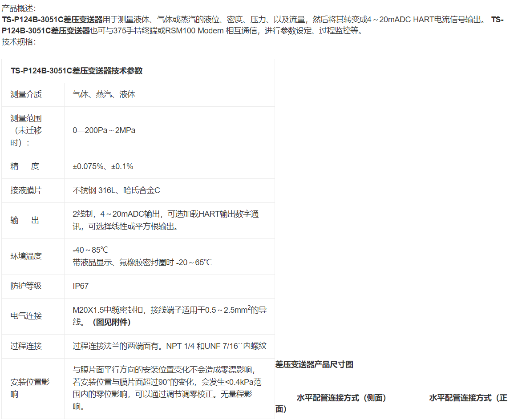
Task: Click the temperature value '-40～85℃'
Action: tap(90, 250)
